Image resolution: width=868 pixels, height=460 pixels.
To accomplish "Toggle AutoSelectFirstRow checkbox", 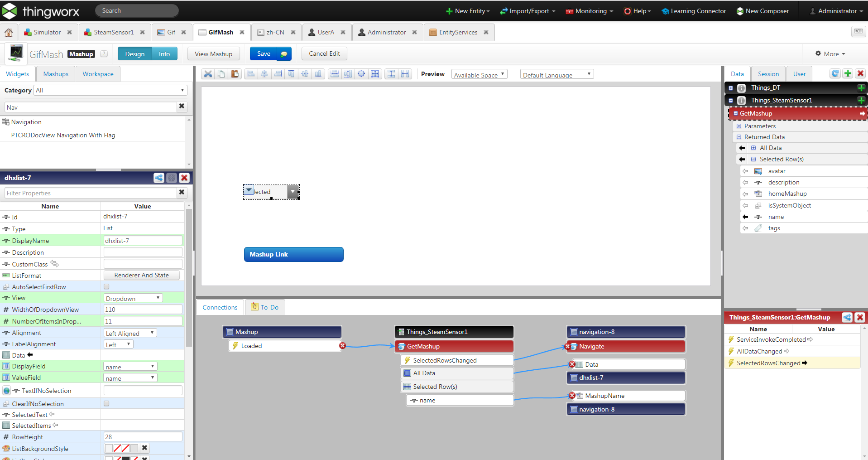I will (106, 286).
